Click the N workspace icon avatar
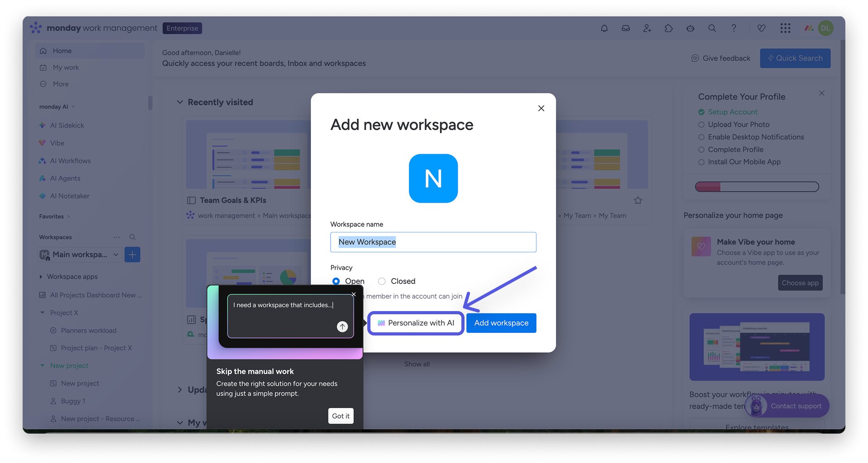The height and width of the screenshot is (463, 868). (x=433, y=179)
